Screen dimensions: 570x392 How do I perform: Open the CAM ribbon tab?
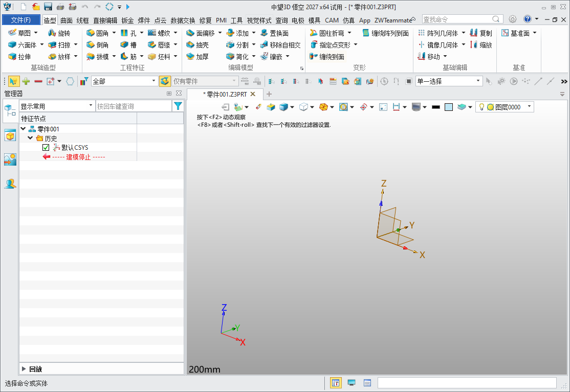tap(332, 20)
